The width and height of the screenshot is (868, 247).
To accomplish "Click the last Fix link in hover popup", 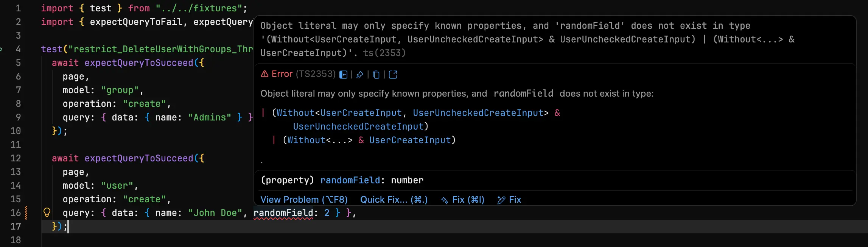I will pyautogui.click(x=515, y=200).
